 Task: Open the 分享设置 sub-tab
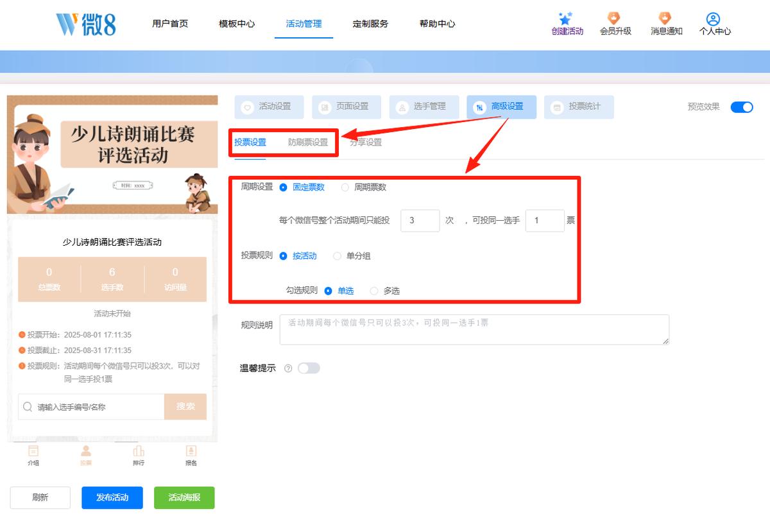point(366,142)
